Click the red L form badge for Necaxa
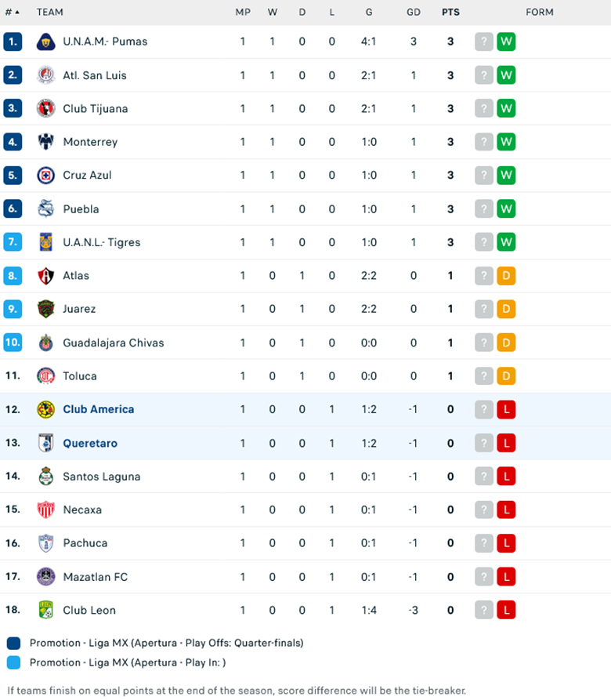 506,510
